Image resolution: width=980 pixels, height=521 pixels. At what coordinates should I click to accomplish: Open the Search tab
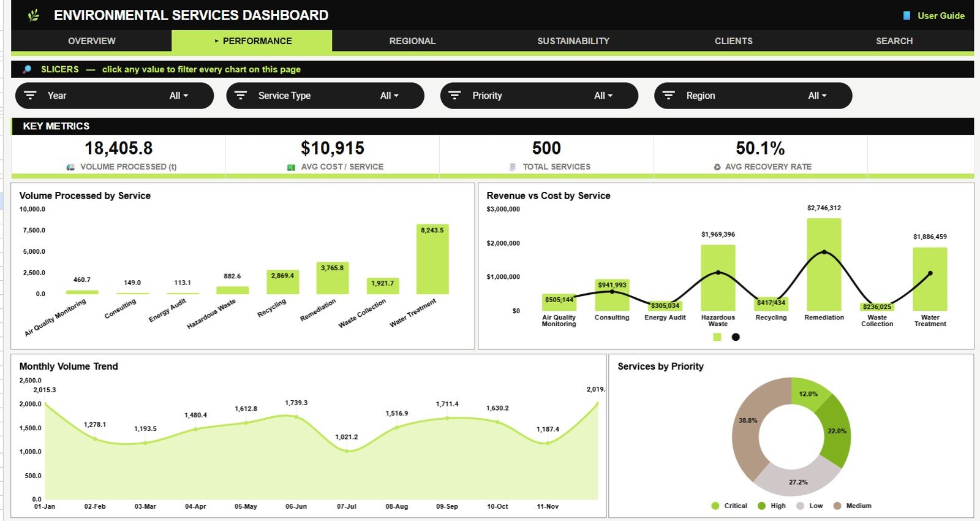(894, 41)
